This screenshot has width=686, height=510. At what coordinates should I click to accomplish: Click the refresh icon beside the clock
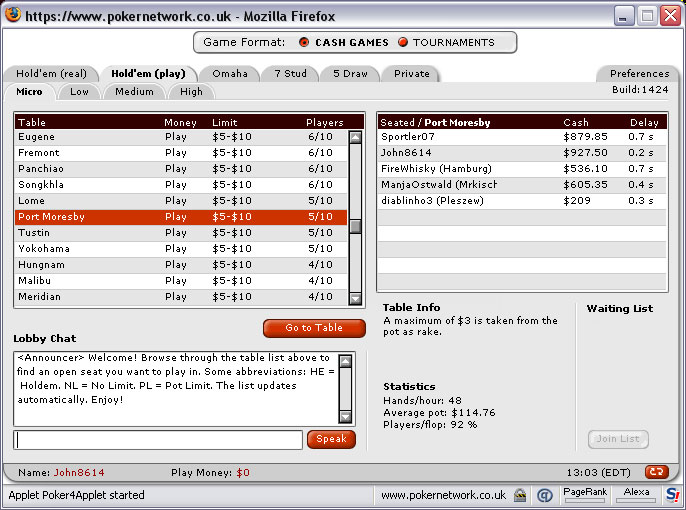[x=657, y=472]
